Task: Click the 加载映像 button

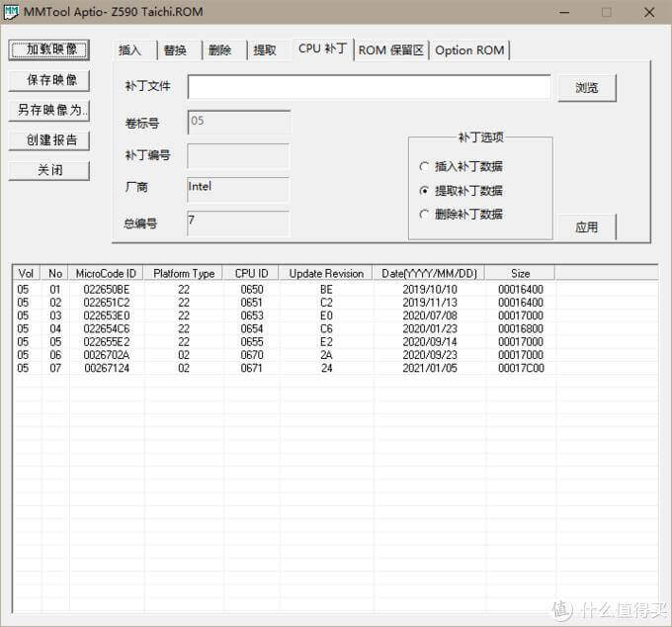Action: (50, 50)
